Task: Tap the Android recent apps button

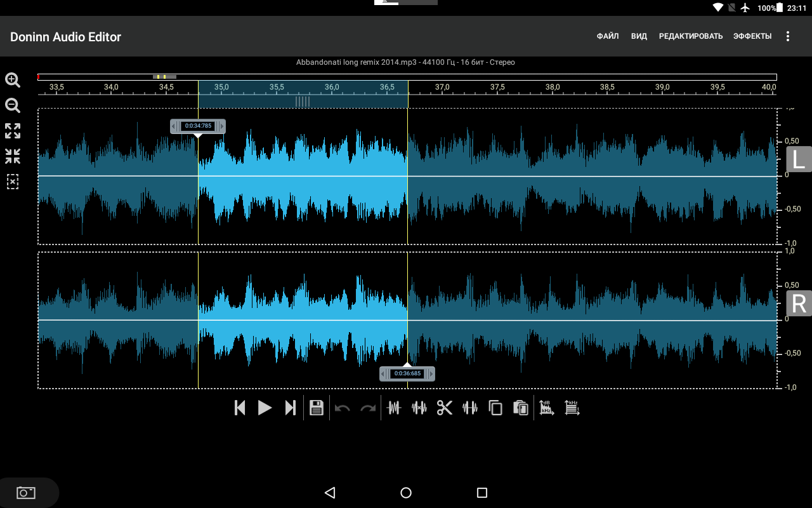Action: point(482,493)
